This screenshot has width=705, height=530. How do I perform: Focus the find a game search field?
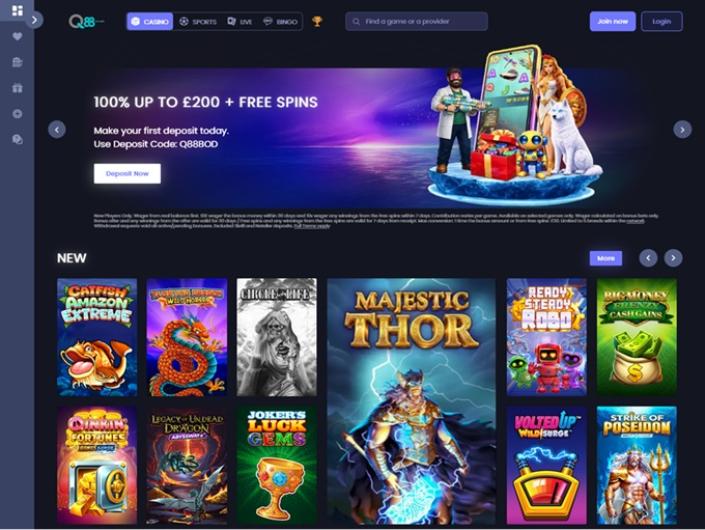click(416, 21)
